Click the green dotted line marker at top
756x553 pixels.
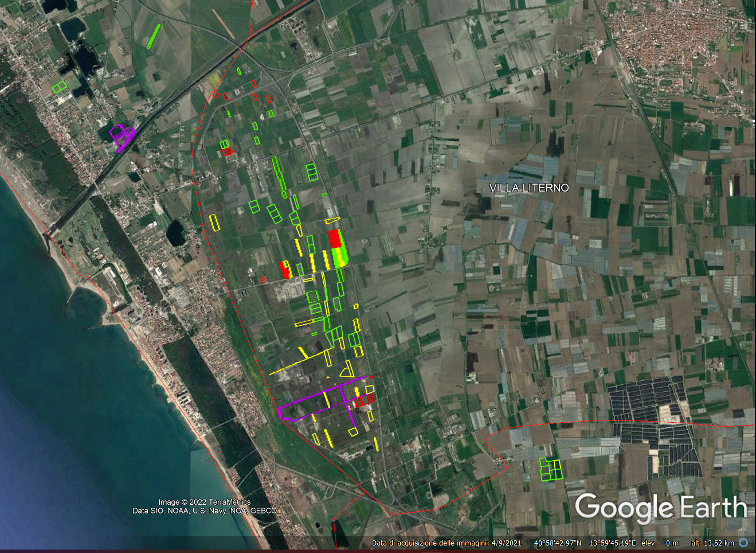[153, 36]
